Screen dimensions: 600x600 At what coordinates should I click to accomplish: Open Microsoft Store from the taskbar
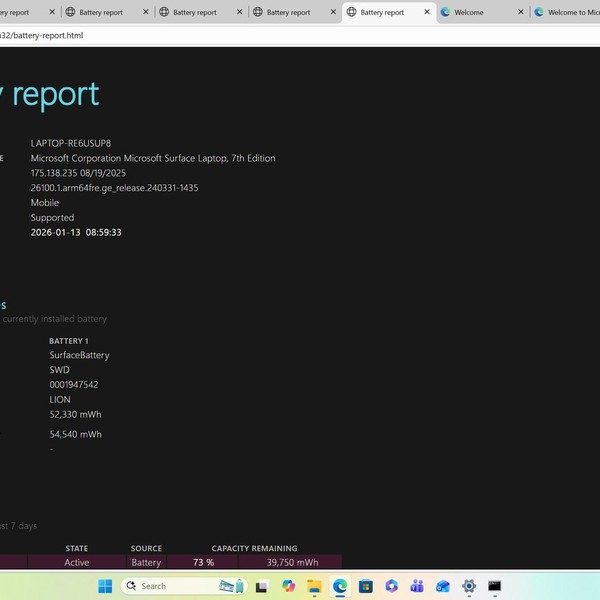(366, 586)
